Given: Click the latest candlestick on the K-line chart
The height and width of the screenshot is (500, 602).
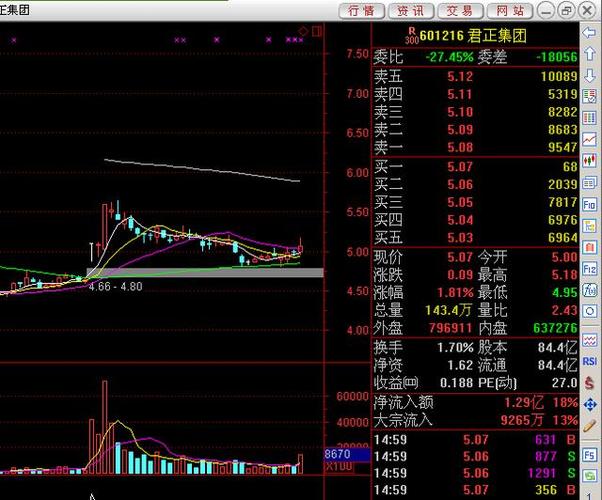Looking at the screenshot, I should 300,247.
